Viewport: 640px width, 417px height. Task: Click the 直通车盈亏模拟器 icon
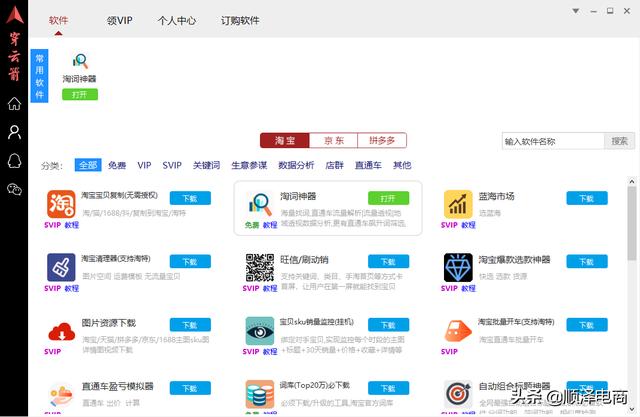[x=61, y=395]
